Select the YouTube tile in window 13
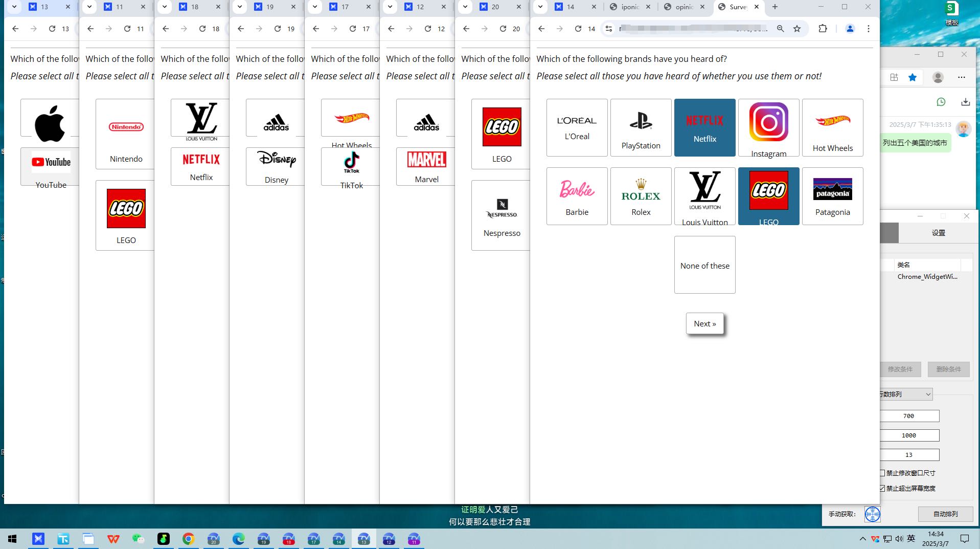Image resolution: width=980 pixels, height=549 pixels. (50, 167)
